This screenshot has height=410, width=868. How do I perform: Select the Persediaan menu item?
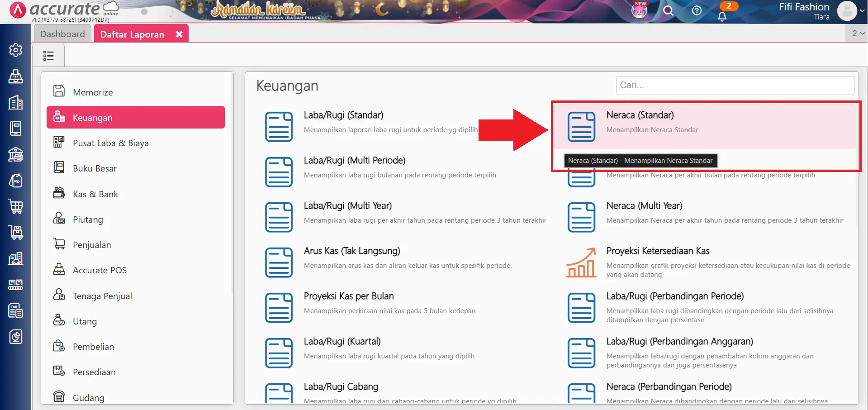94,371
